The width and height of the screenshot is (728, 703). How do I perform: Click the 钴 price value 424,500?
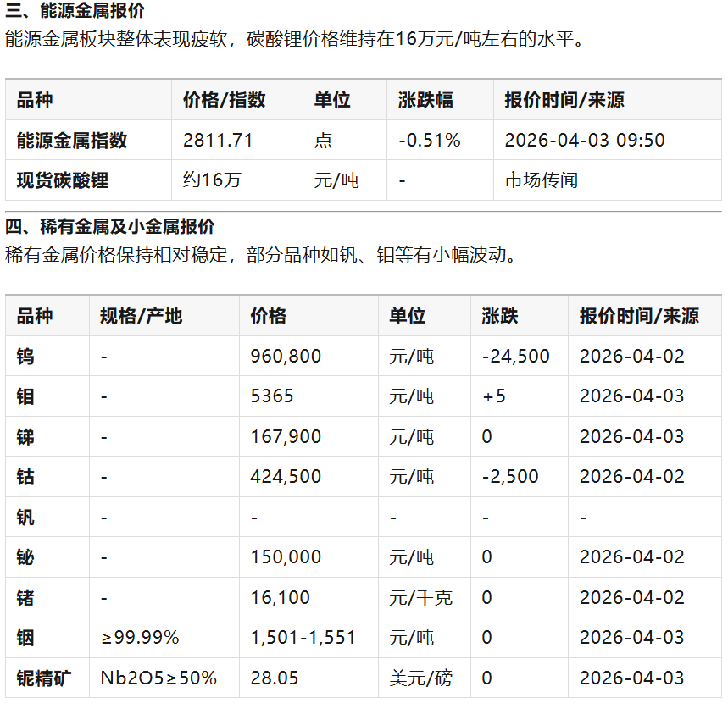pos(286,477)
